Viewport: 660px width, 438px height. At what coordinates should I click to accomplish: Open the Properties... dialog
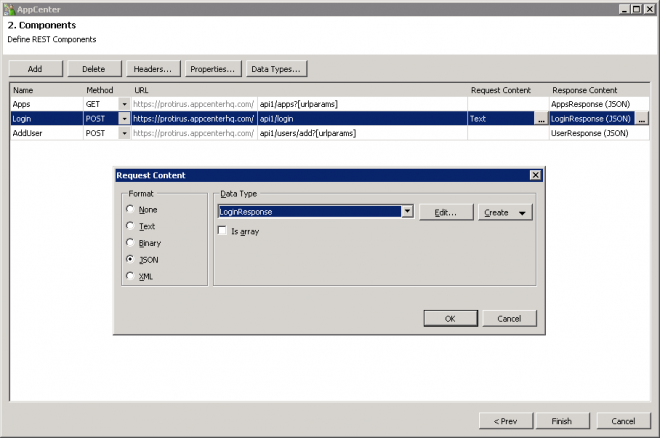[x=213, y=69]
